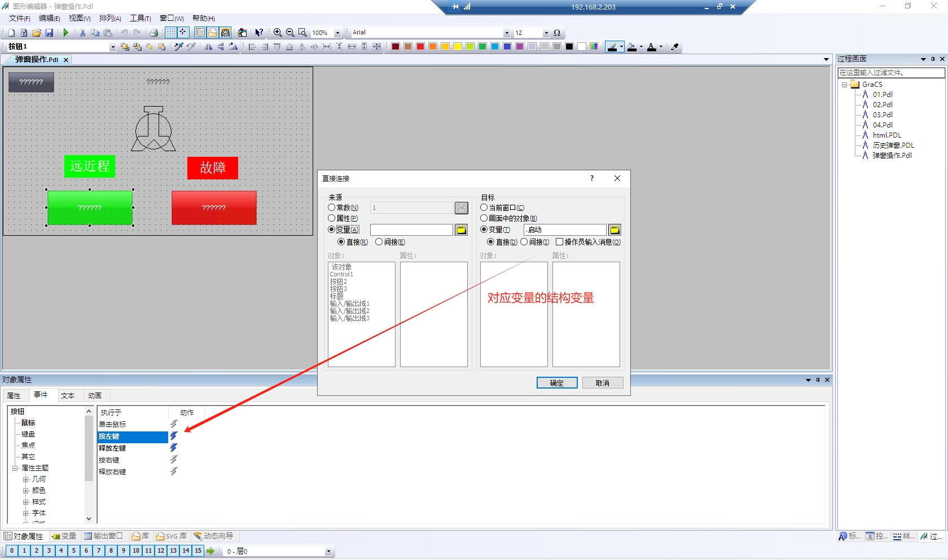Select 画面中的对象 target radio button
This screenshot has width=948, height=560.
click(484, 218)
